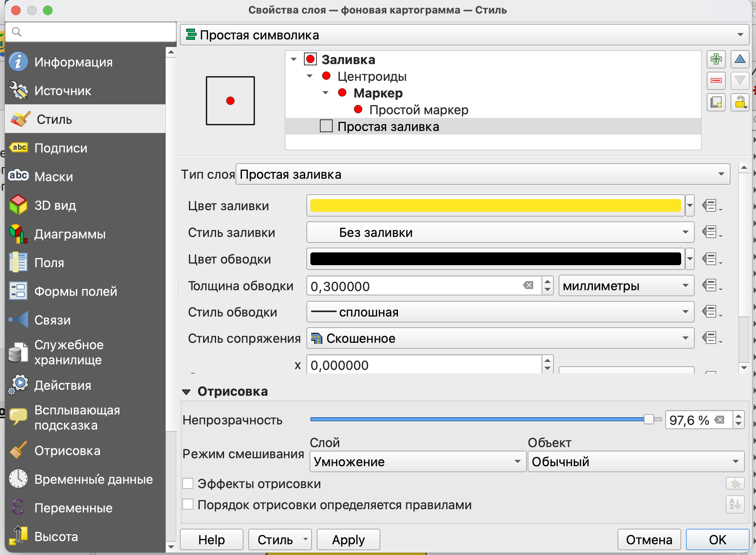Screen dimensions: 756x555
Task: Toggle Порядок отрисовки определяется правилами checkbox
Action: (x=188, y=504)
